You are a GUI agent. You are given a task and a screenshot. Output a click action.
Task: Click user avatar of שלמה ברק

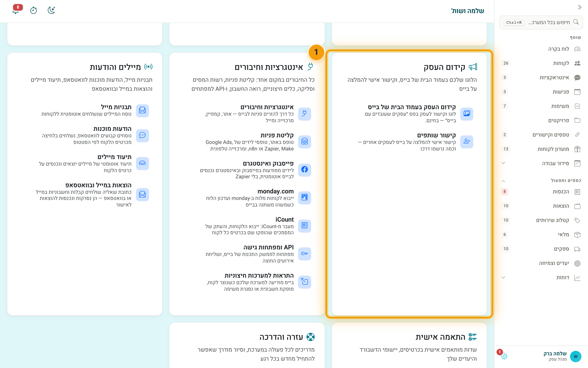pos(576,357)
